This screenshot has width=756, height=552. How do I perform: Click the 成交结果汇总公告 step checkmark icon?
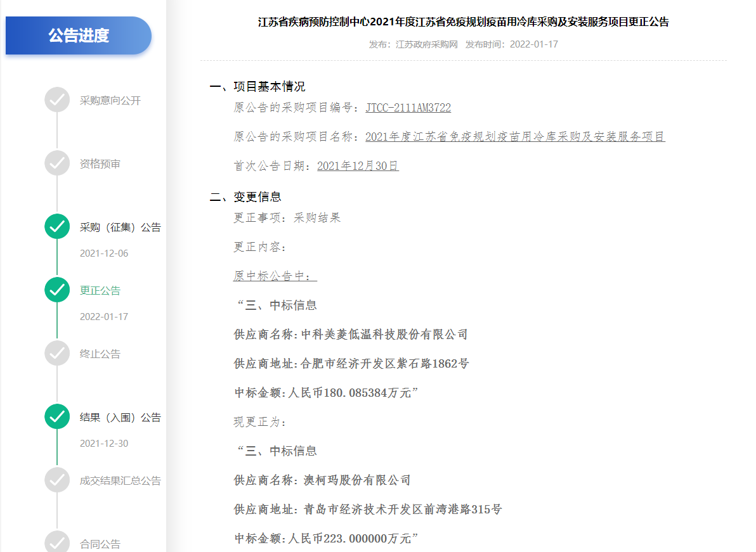pyautogui.click(x=57, y=480)
